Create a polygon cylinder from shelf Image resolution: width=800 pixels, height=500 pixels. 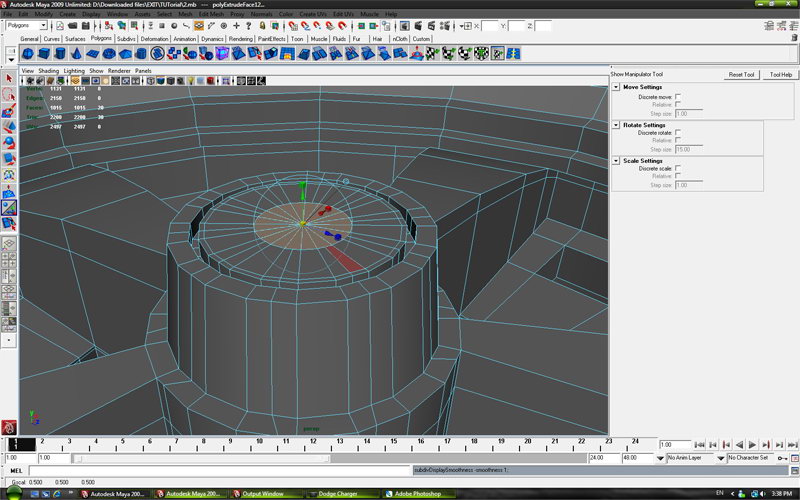click(62, 53)
